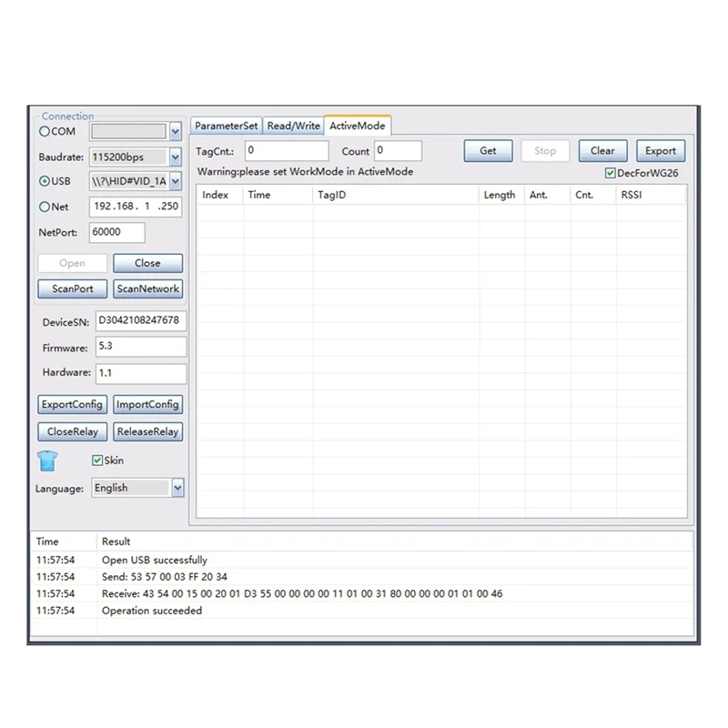Select the Net connection radio button

(45, 207)
